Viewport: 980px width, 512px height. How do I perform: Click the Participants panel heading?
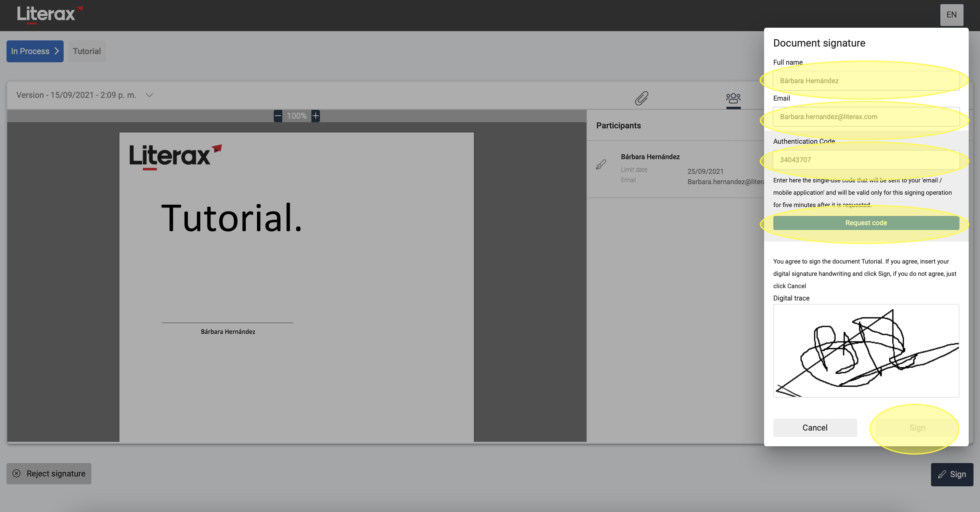618,126
